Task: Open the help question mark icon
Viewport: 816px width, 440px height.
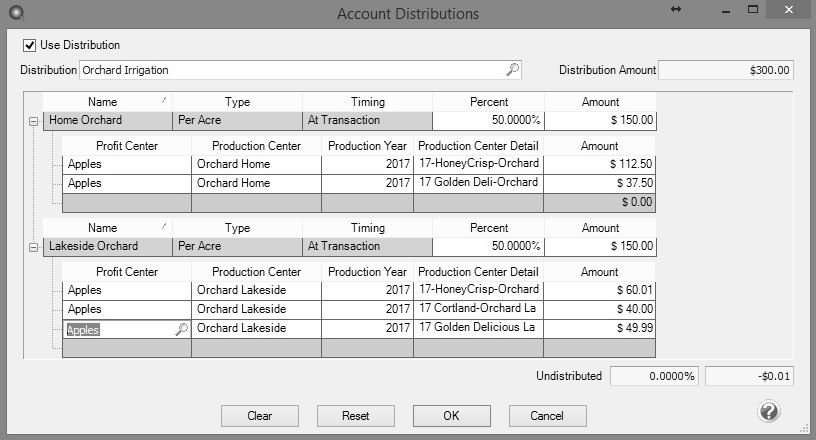Action: click(769, 411)
